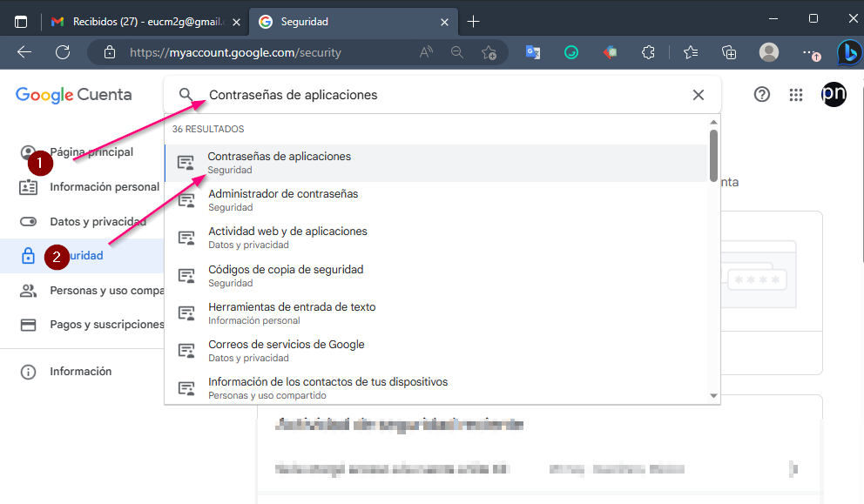
Task: Select Contraseñas de aplicaciones result
Action: [x=435, y=163]
